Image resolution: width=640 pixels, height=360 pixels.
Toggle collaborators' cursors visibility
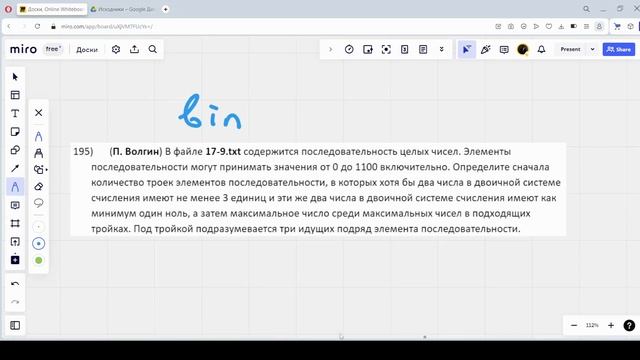point(466,49)
